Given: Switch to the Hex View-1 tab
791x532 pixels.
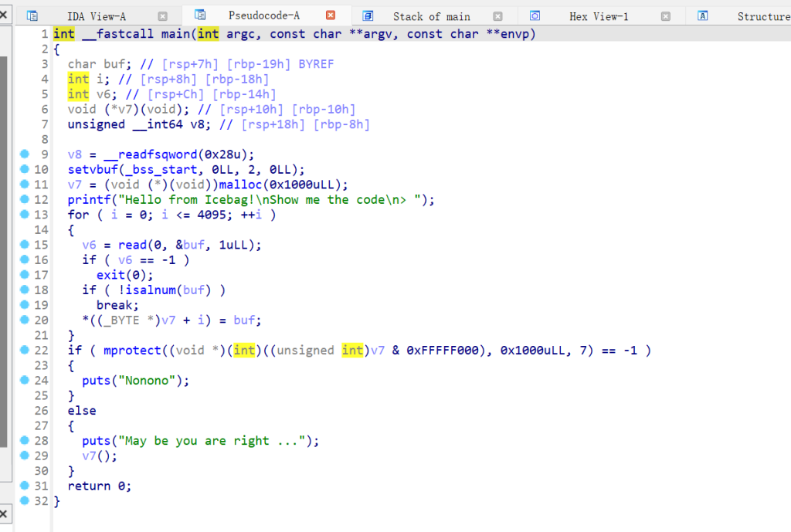Looking at the screenshot, I should [599, 16].
